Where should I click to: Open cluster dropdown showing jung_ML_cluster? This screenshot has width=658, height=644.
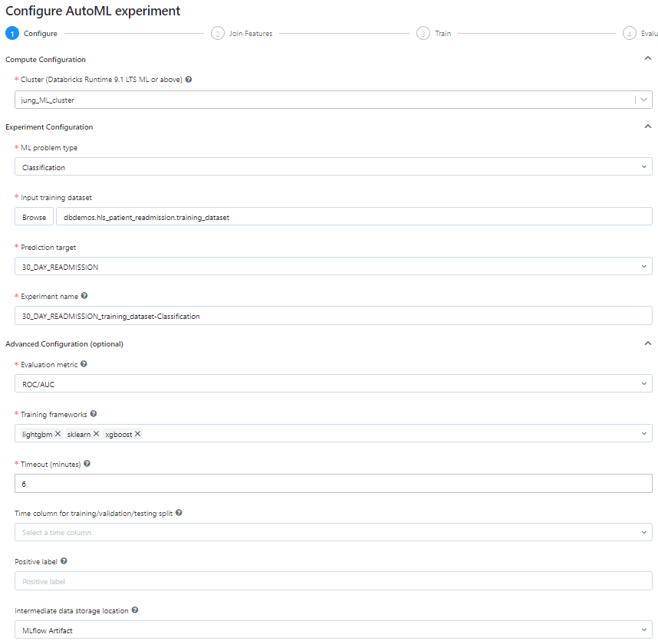(333, 100)
